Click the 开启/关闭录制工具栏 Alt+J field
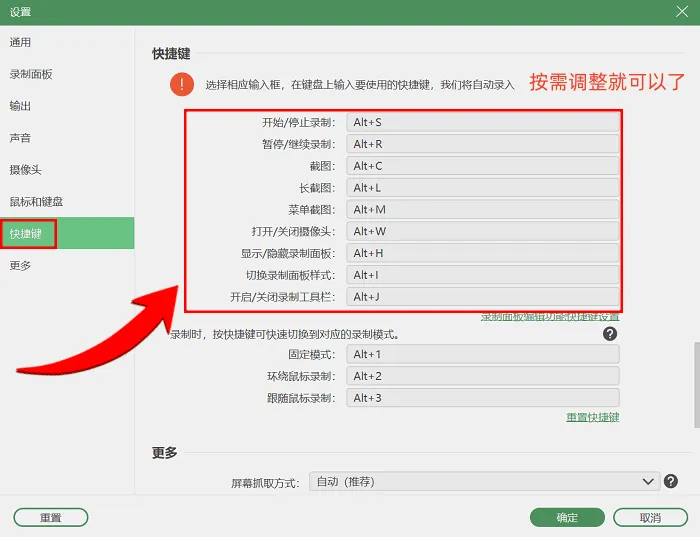The width and height of the screenshot is (700, 537). [483, 297]
